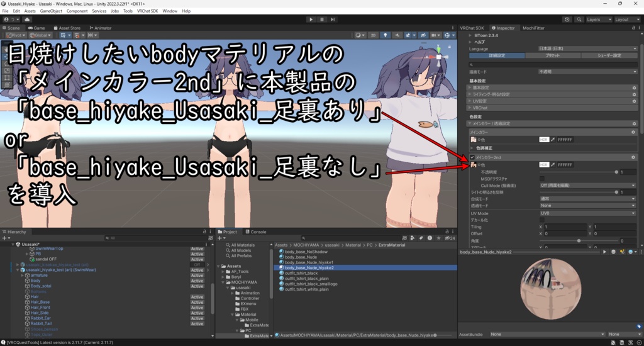The height and width of the screenshot is (346, 644).
Task: Adjust the 不透明度 slider
Action: tap(579, 172)
